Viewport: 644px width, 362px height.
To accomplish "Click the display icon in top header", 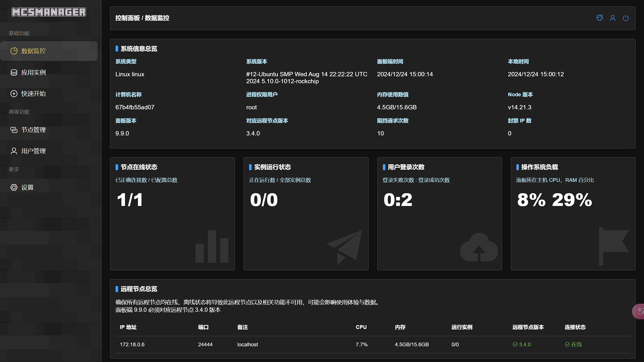I will [599, 18].
